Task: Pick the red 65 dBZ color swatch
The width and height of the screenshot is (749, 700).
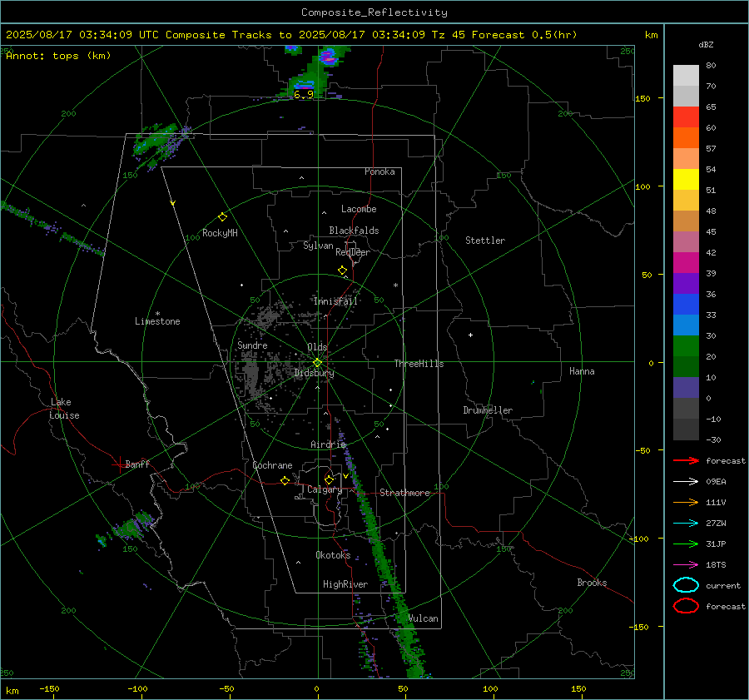Action: [x=686, y=117]
